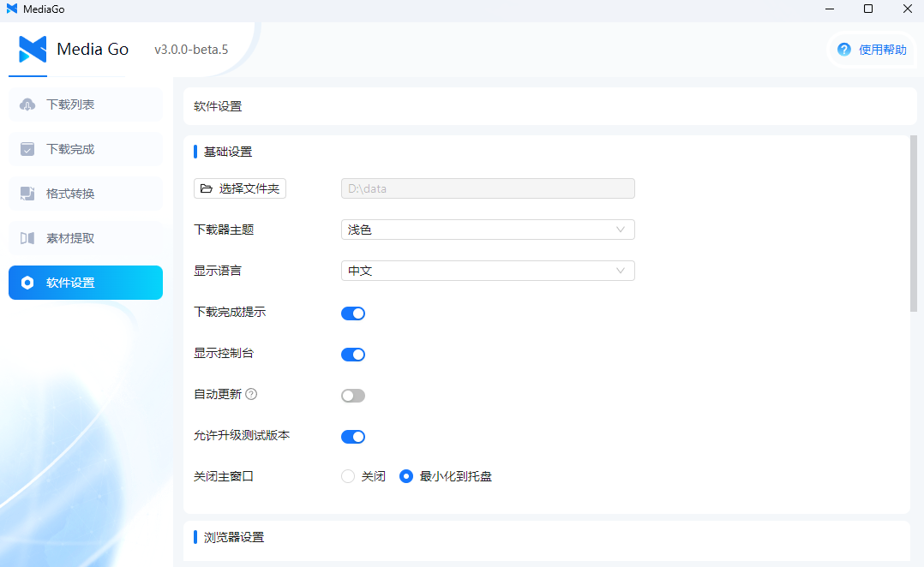Image resolution: width=924 pixels, height=567 pixels.
Task: Open the 下载器主题 dropdown showing 浅色
Action: point(488,230)
